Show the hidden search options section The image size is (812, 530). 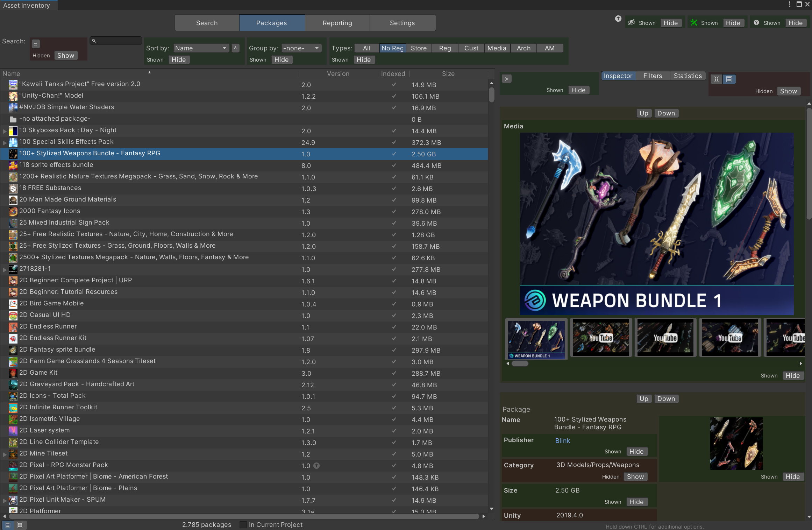tap(66, 56)
